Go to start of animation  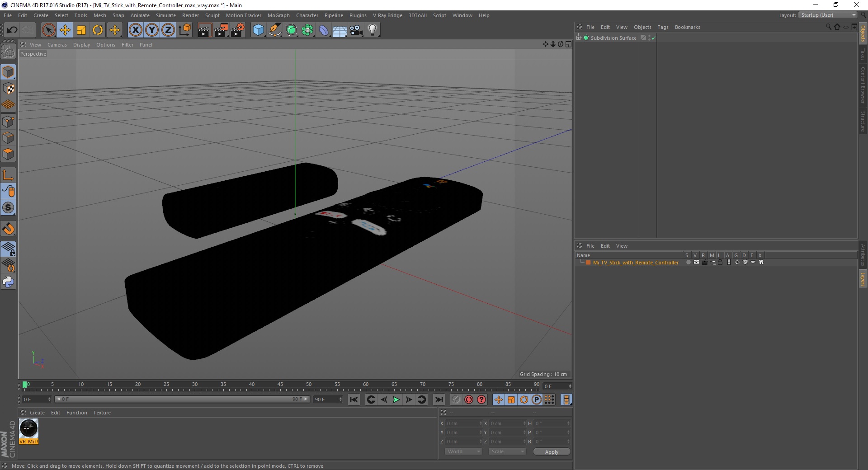pyautogui.click(x=354, y=399)
